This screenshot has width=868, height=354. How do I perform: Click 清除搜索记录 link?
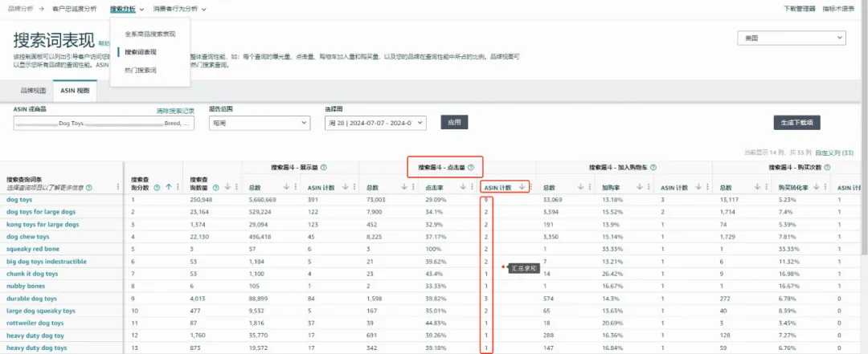pos(175,111)
